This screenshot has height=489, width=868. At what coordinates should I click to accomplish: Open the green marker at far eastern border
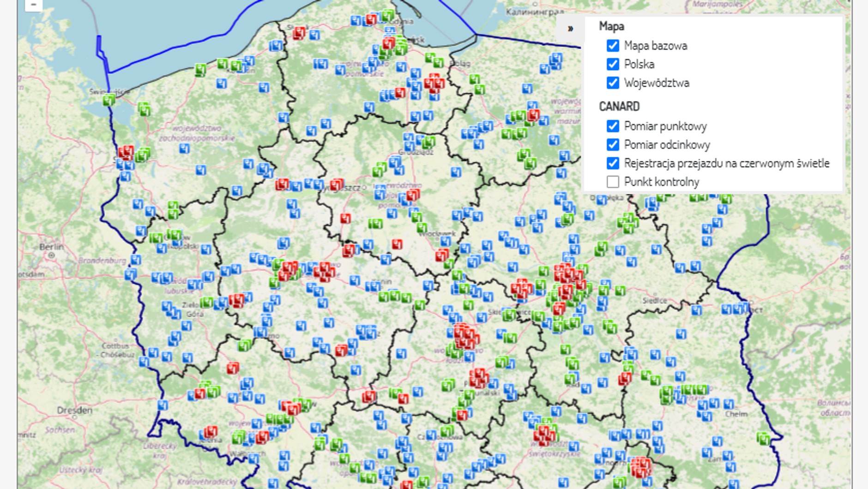tap(763, 438)
